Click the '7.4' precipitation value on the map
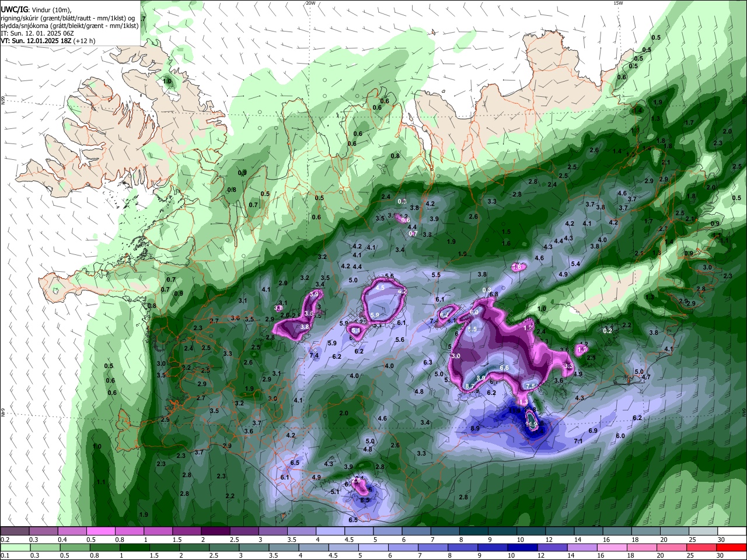 point(314,355)
